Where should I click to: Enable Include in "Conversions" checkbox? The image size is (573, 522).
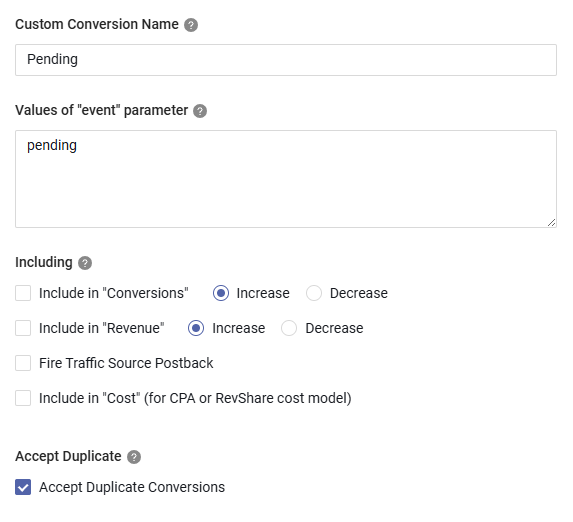tap(23, 293)
